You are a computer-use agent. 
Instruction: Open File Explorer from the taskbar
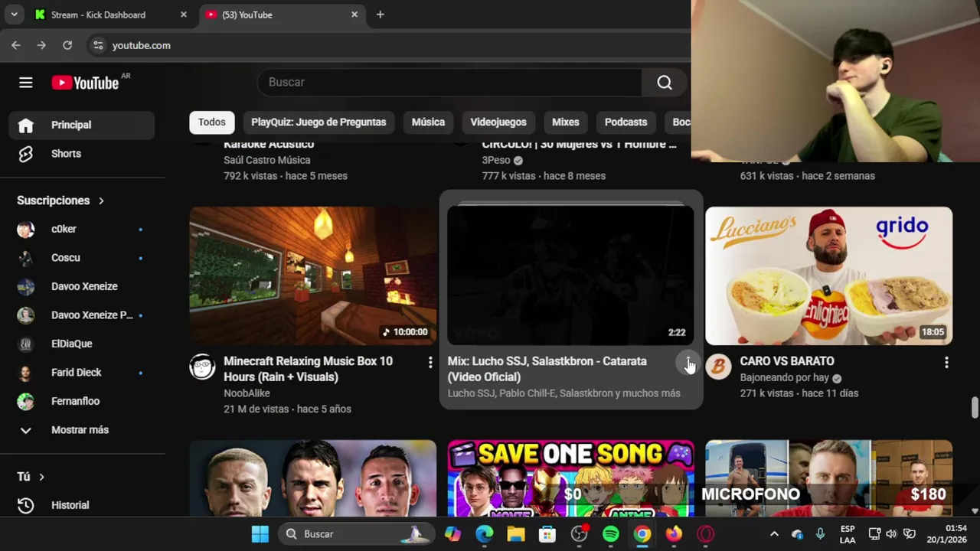coord(515,534)
